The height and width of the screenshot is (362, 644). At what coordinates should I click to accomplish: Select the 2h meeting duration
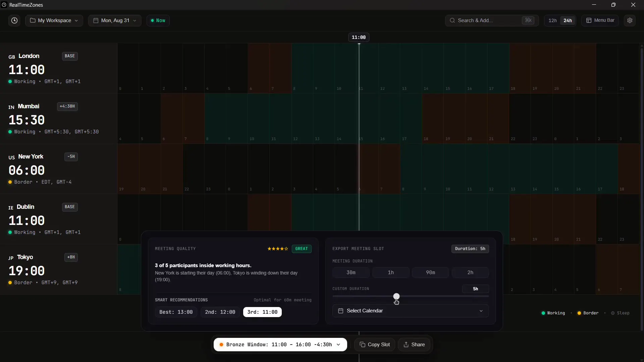470,273
